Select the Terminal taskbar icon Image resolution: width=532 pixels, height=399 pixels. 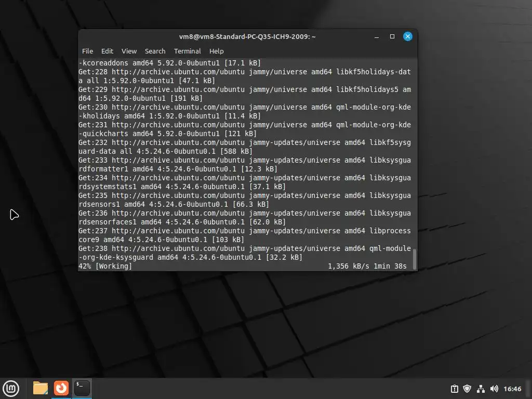click(82, 388)
